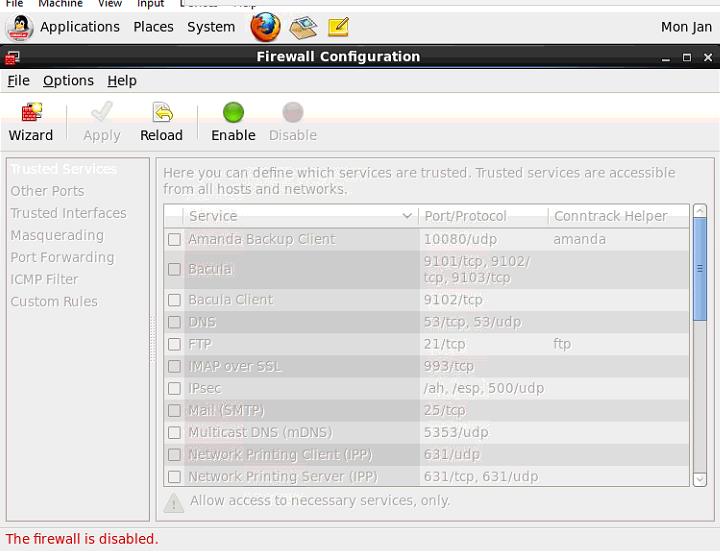Screen dimensions: 720x552
Task: Tick the FTP service checkbox
Action: click(x=174, y=344)
